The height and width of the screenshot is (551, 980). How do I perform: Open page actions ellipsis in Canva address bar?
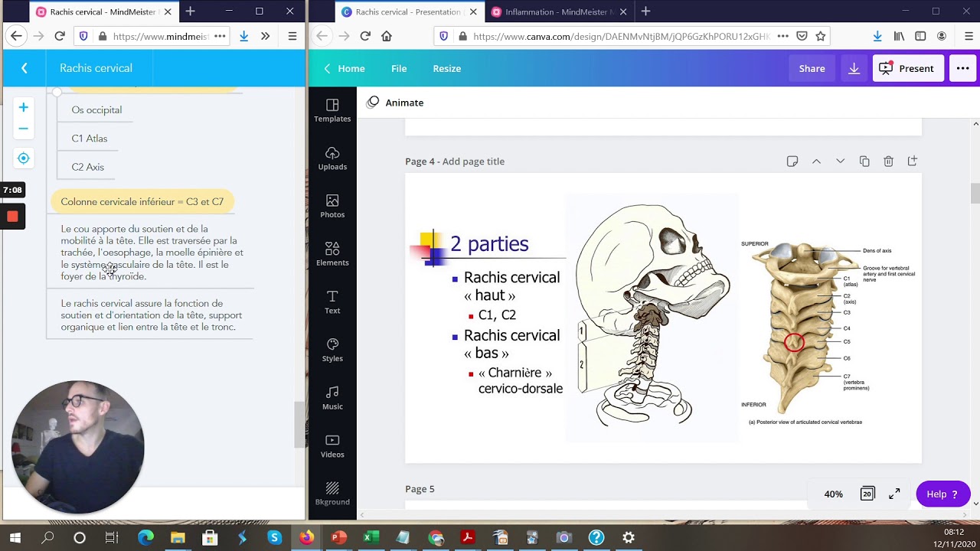(782, 36)
